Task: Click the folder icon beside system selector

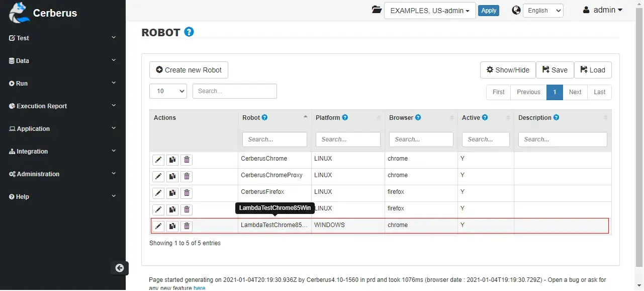Action: pos(376,10)
